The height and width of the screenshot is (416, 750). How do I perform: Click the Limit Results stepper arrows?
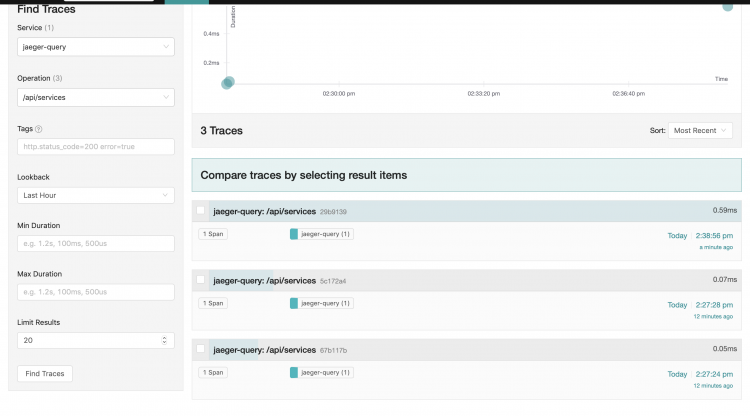point(165,341)
